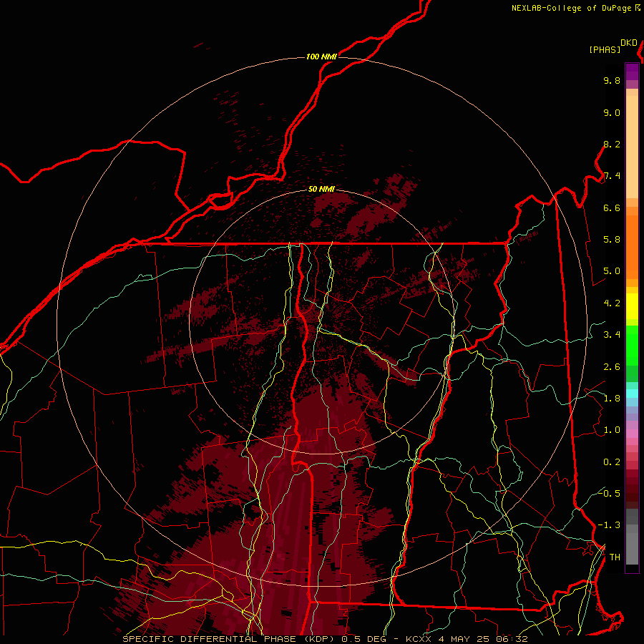
Task: Click the yellow segment of the color scale
Action: click(632, 306)
